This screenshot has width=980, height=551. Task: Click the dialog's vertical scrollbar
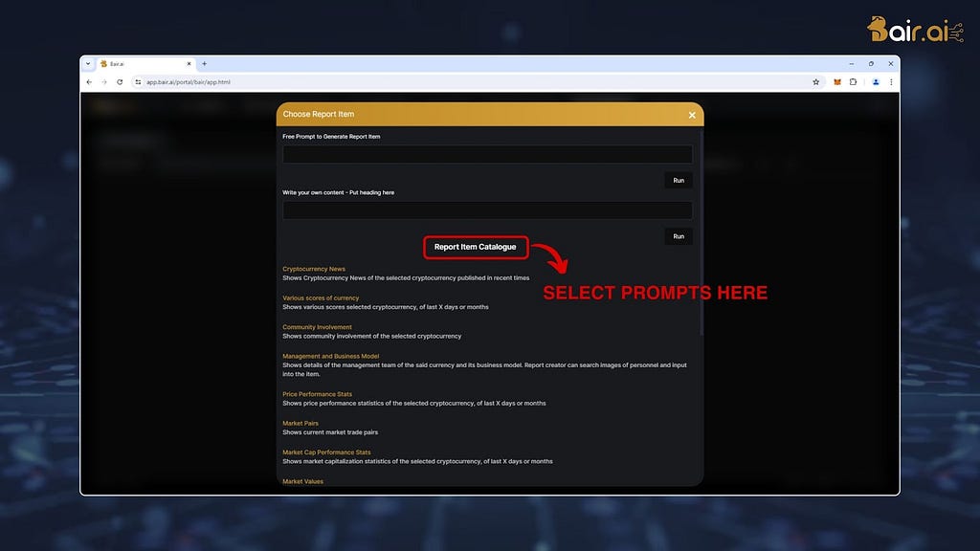click(702, 231)
